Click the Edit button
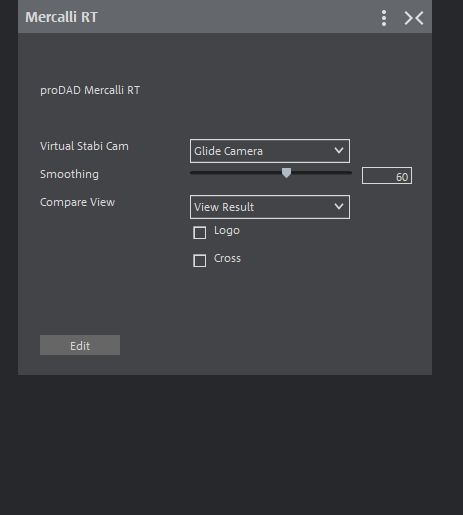 point(80,345)
